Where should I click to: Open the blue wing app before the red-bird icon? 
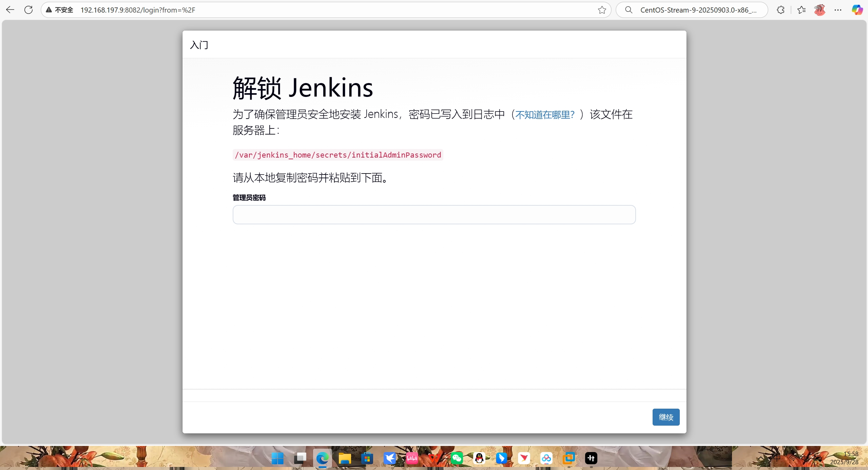[x=501, y=458]
